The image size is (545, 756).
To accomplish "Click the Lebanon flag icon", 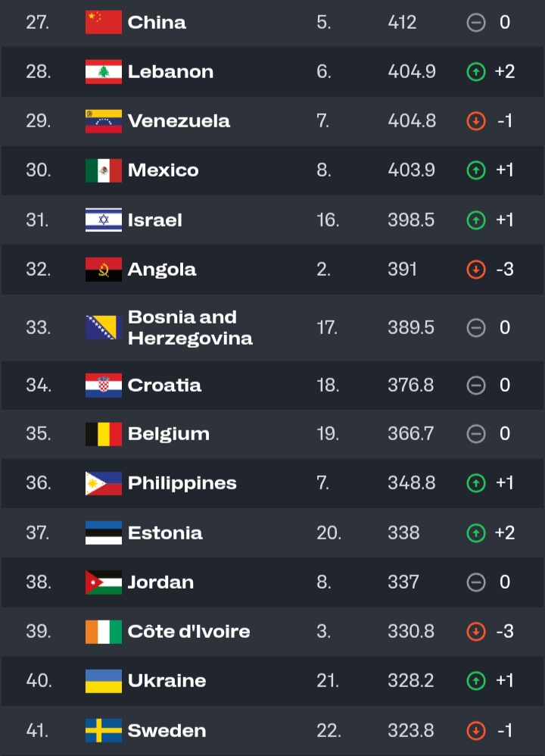I will (x=103, y=72).
